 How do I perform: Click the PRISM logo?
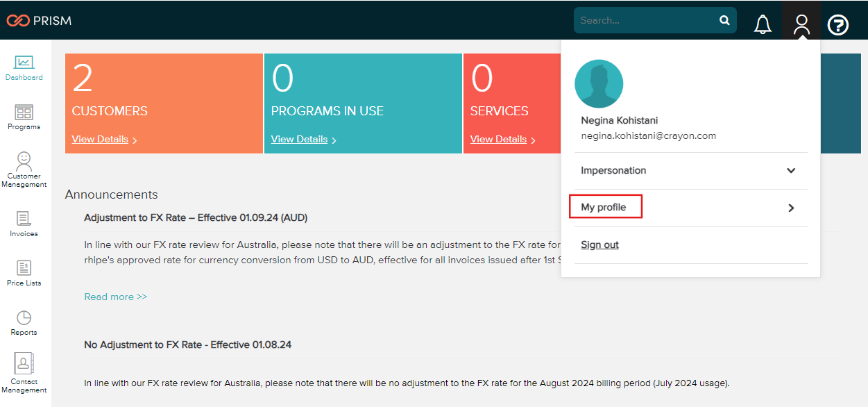40,20
